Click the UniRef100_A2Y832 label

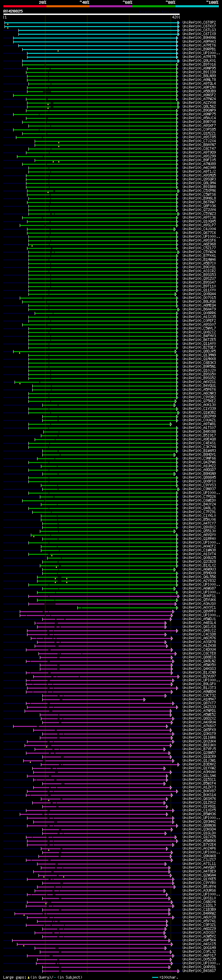click(199, 581)
